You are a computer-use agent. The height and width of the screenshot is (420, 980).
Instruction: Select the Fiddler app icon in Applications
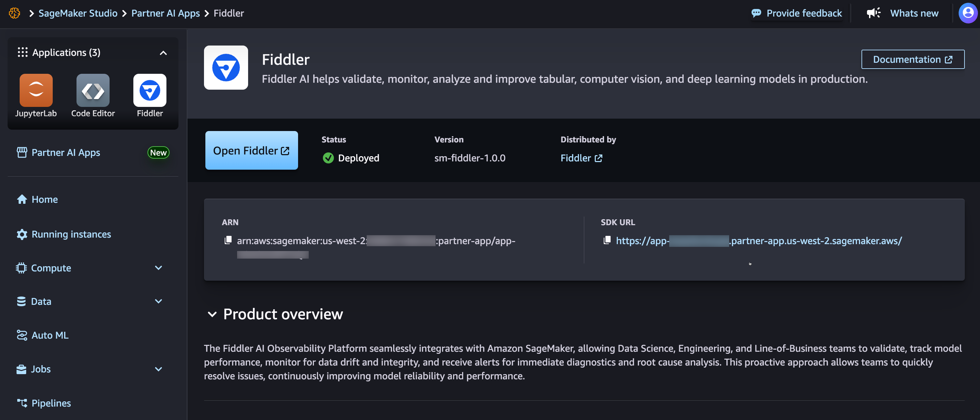(x=150, y=90)
